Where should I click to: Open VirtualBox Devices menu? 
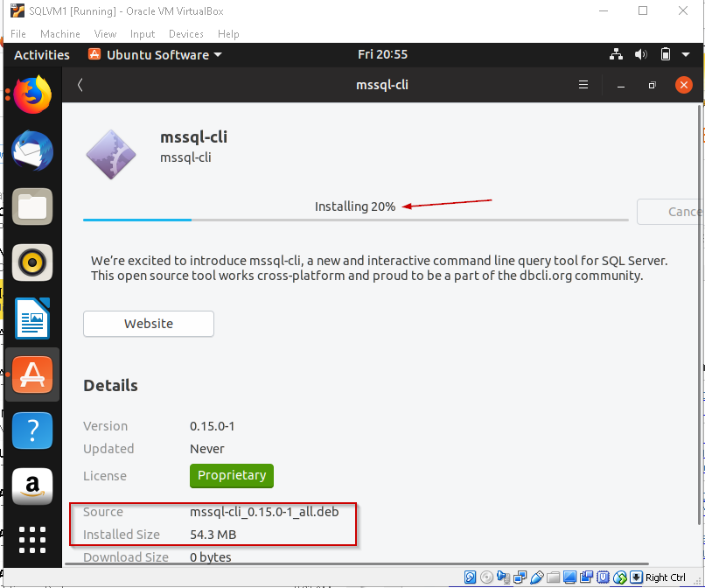point(185,34)
